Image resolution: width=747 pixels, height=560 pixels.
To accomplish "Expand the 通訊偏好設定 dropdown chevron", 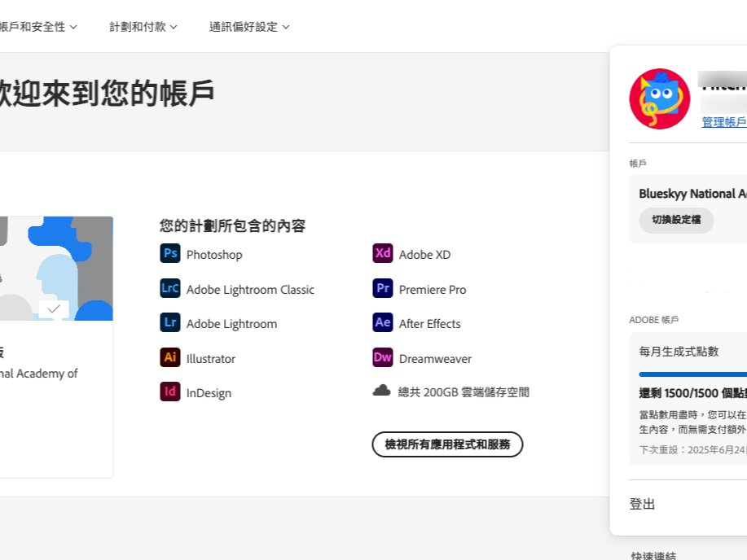I will [285, 26].
